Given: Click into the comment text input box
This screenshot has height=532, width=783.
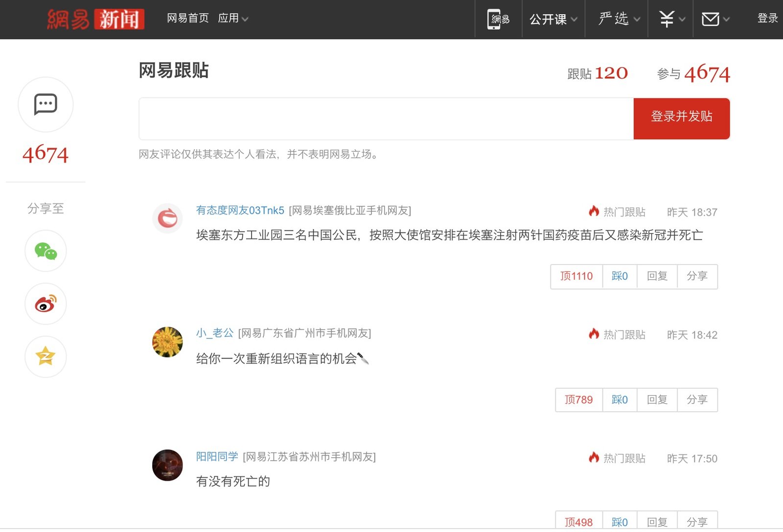Looking at the screenshot, I should [386, 119].
